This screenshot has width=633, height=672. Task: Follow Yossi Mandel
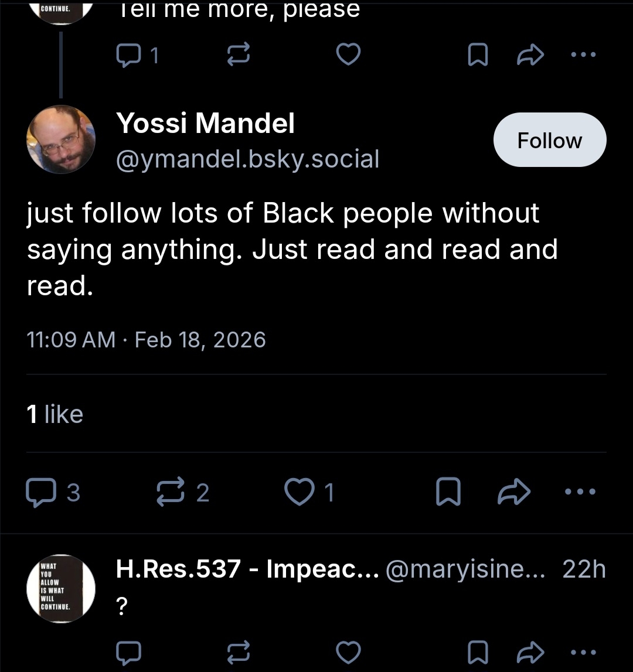coord(549,140)
